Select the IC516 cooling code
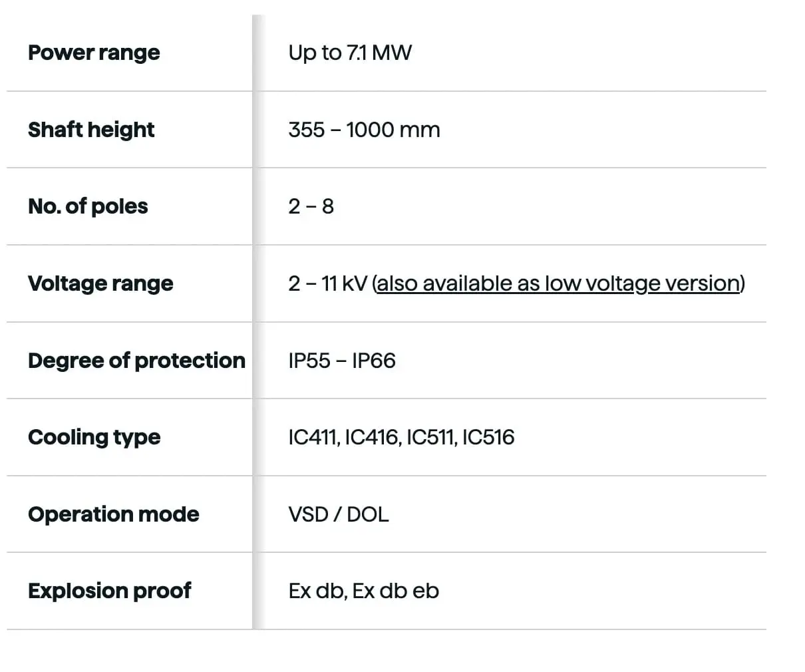Screen dimensions: 805x672 (x=488, y=437)
